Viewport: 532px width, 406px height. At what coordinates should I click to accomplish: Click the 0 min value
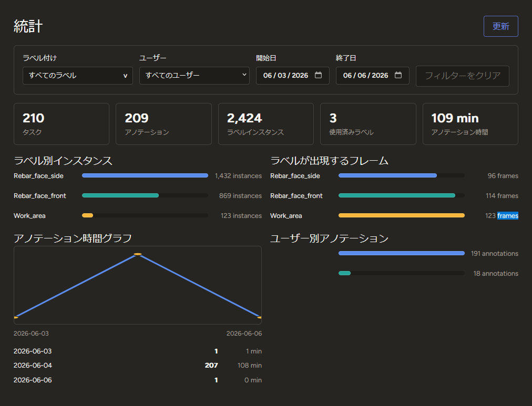pyautogui.click(x=253, y=380)
